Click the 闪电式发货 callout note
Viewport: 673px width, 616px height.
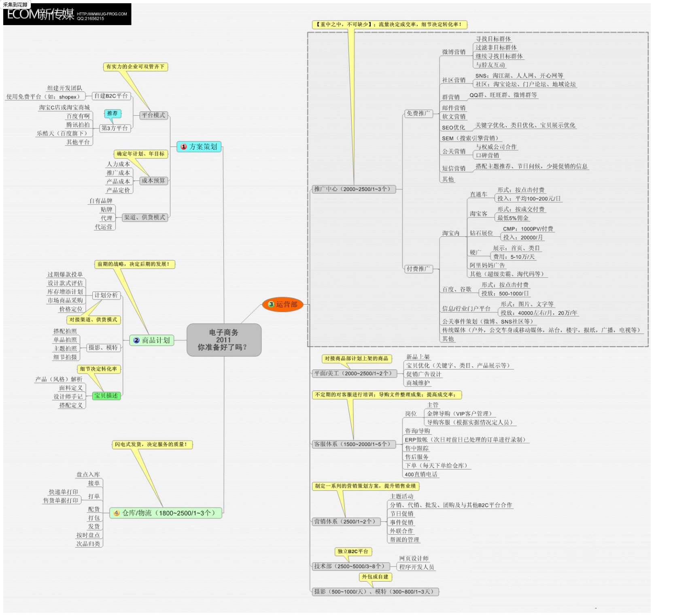pyautogui.click(x=152, y=444)
